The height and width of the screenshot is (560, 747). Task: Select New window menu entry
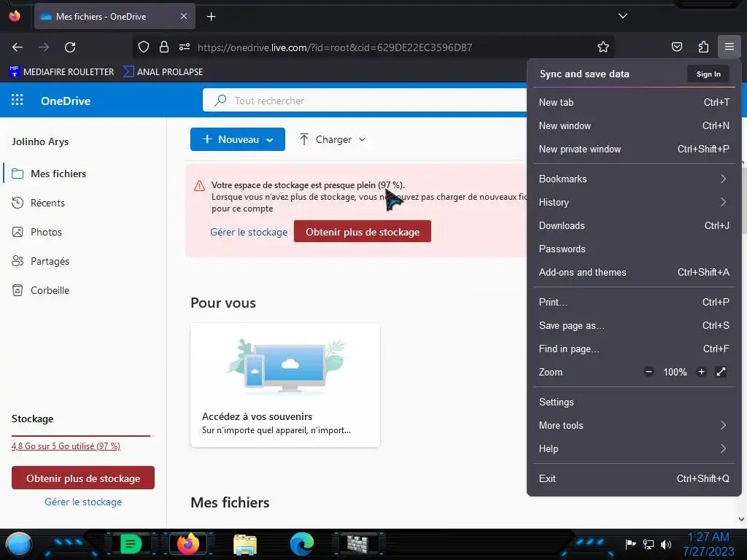634,125
